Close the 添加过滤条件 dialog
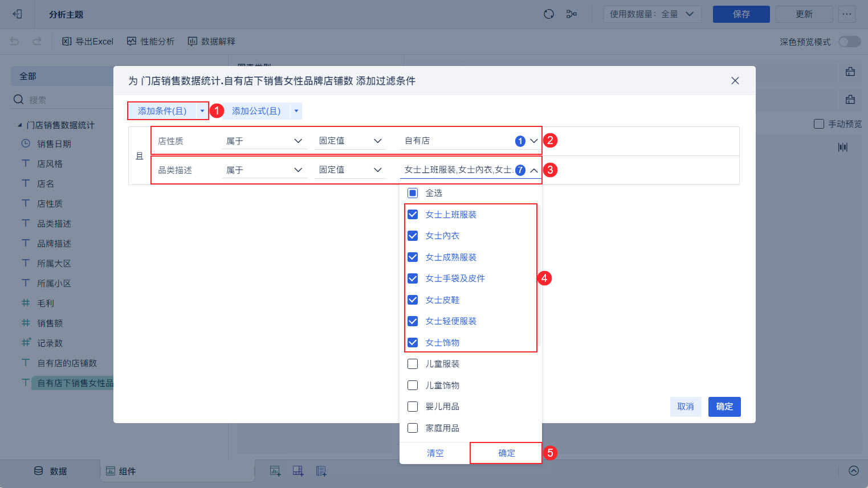868x488 pixels. click(735, 81)
